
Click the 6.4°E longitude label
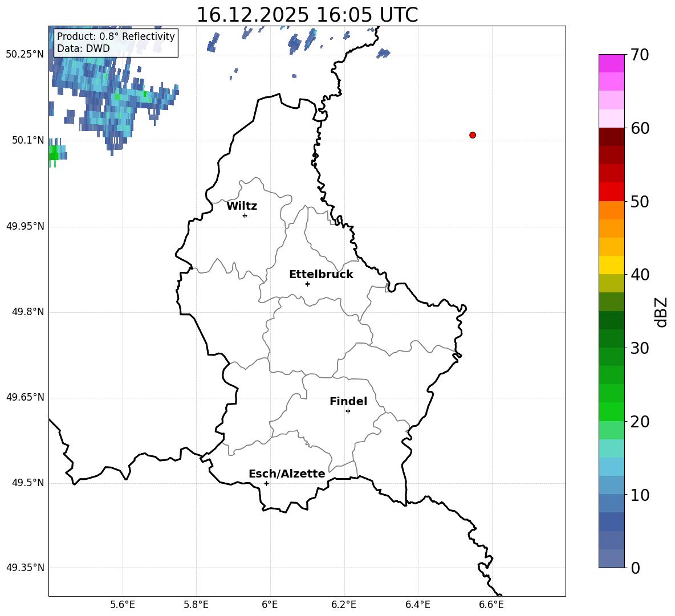[x=417, y=605]
